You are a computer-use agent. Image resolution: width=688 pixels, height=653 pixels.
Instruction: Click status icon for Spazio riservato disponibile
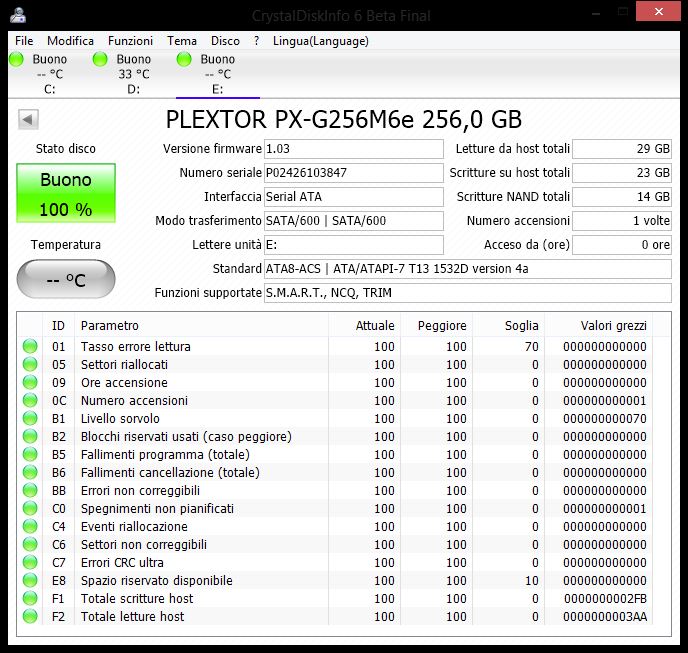[x=30, y=580]
